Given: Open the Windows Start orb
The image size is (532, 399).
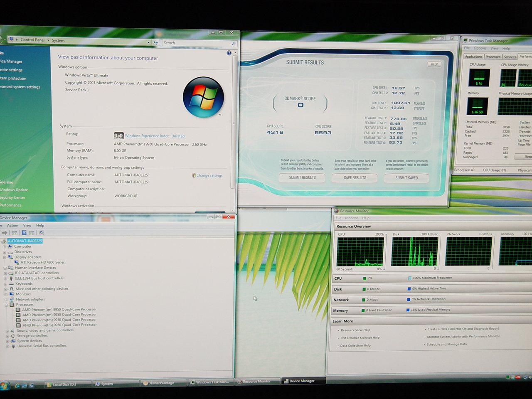Looking at the screenshot, I should pyautogui.click(x=4, y=385).
